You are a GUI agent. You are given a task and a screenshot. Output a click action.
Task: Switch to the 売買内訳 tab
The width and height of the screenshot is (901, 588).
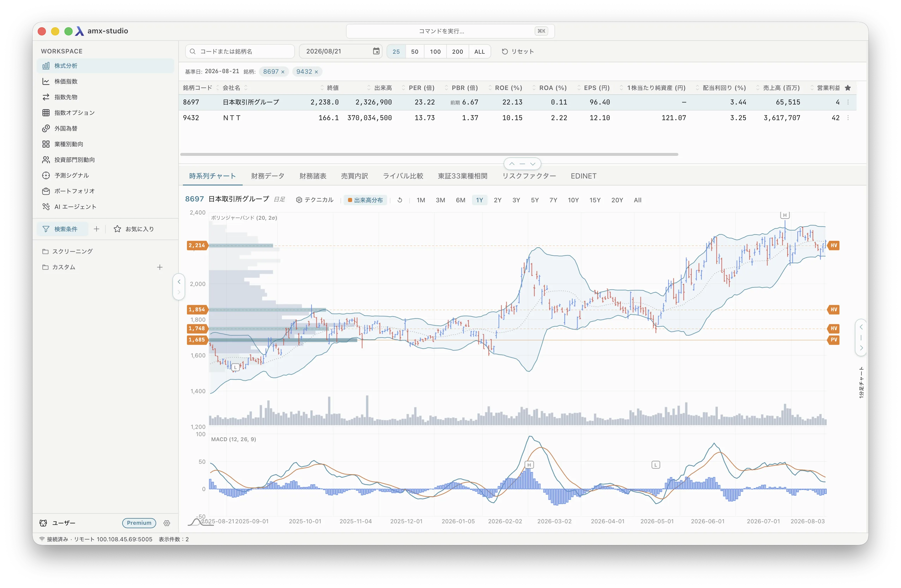click(x=354, y=176)
